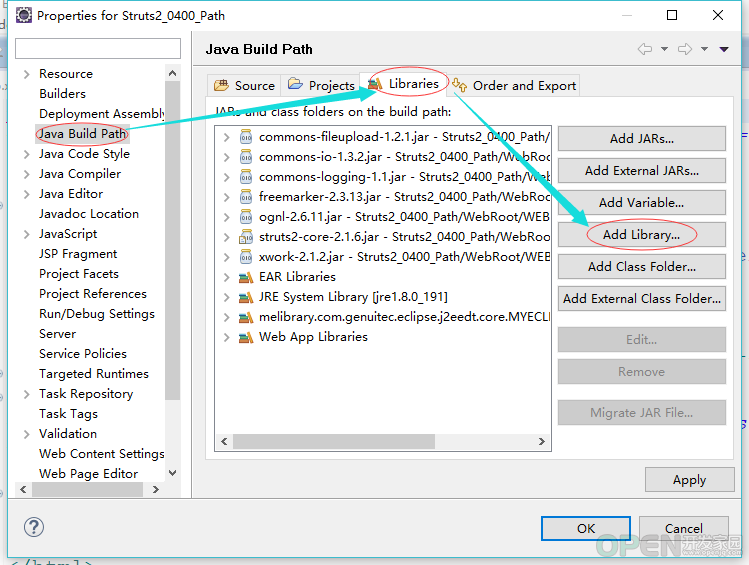Viewport: 749px width, 565px height.
Task: Select the Libraries tab
Action: [x=404, y=84]
